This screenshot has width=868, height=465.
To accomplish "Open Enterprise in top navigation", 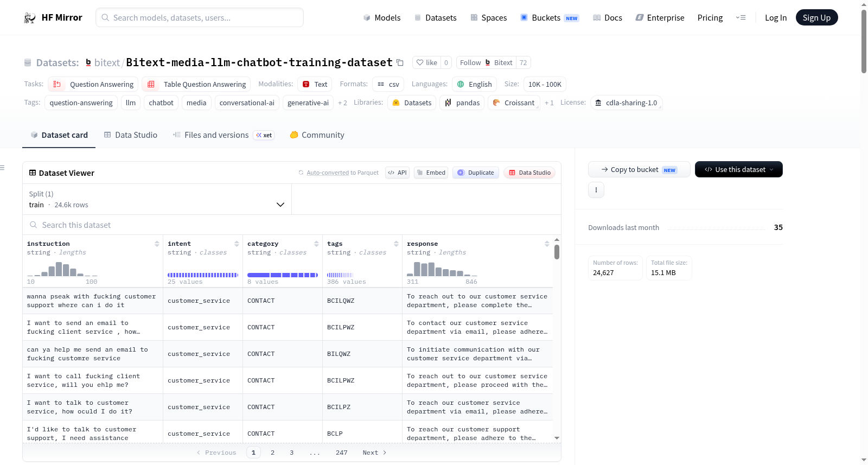I will click(660, 18).
